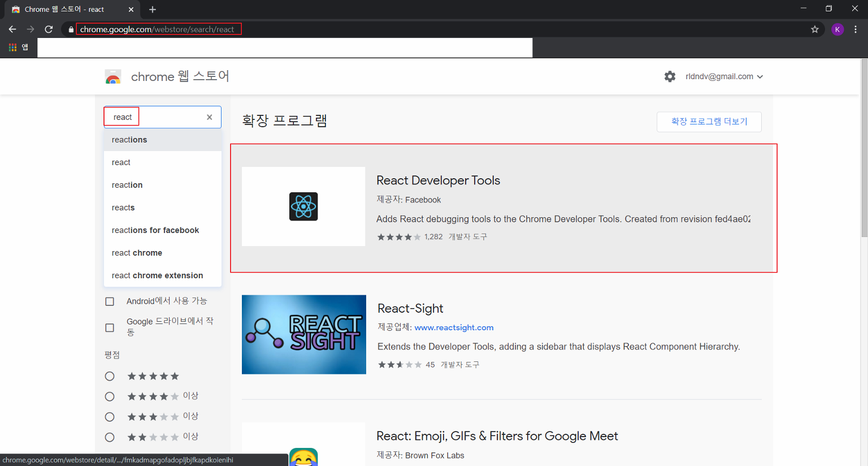Choose the 'reactions' suggestion
868x466 pixels.
163,140
